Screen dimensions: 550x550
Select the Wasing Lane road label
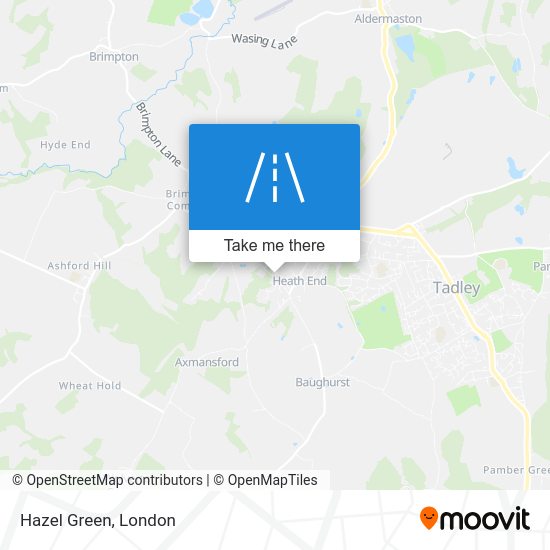tap(265, 41)
